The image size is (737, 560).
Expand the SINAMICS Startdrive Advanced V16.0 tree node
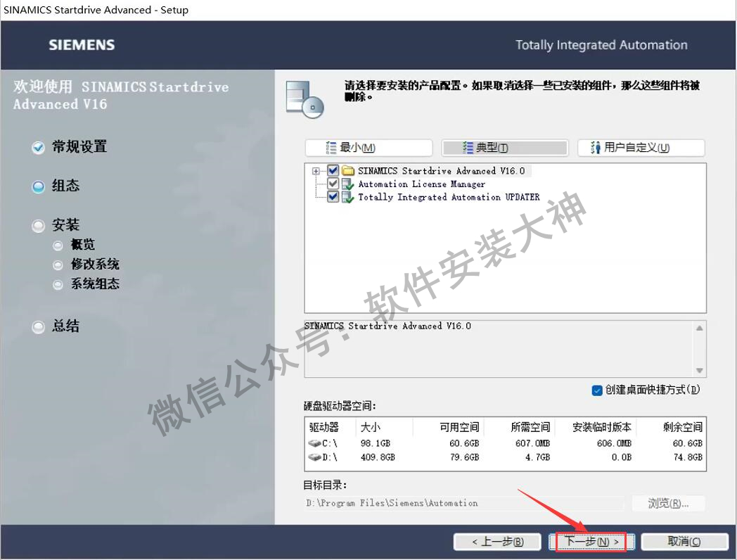[316, 171]
